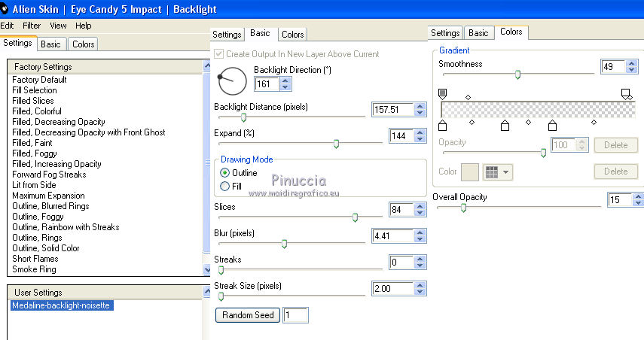
Task: Open the Filter menu
Action: (32, 26)
